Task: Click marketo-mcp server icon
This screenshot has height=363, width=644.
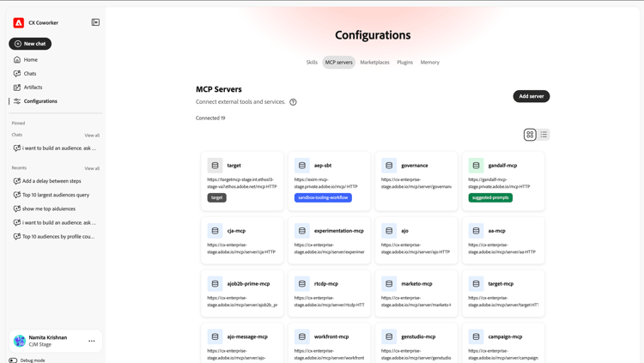Action: 389,284
